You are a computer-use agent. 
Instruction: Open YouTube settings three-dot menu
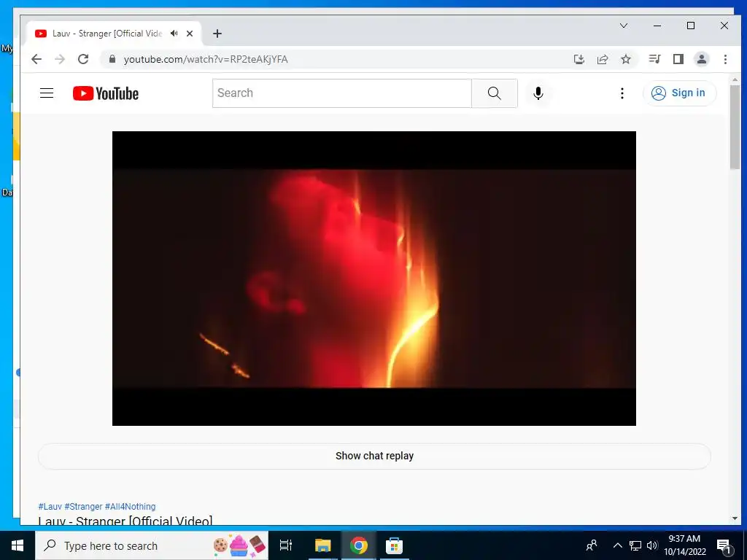(622, 93)
